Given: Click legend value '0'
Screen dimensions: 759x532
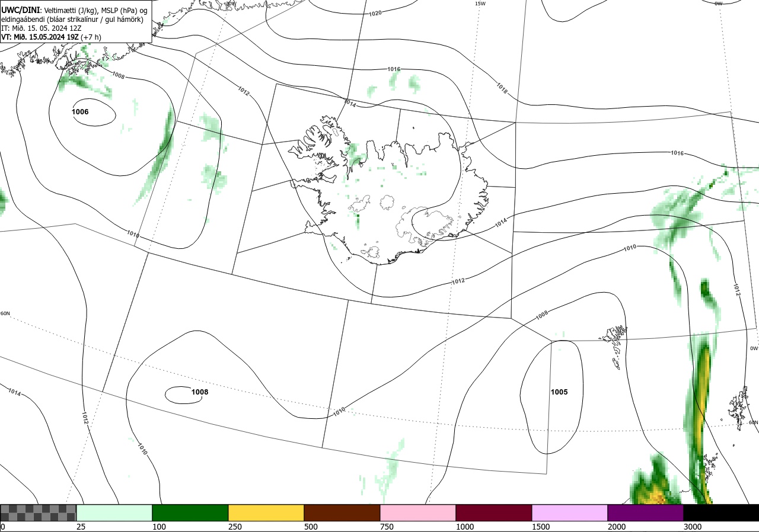Looking at the screenshot, I should tap(3, 527).
